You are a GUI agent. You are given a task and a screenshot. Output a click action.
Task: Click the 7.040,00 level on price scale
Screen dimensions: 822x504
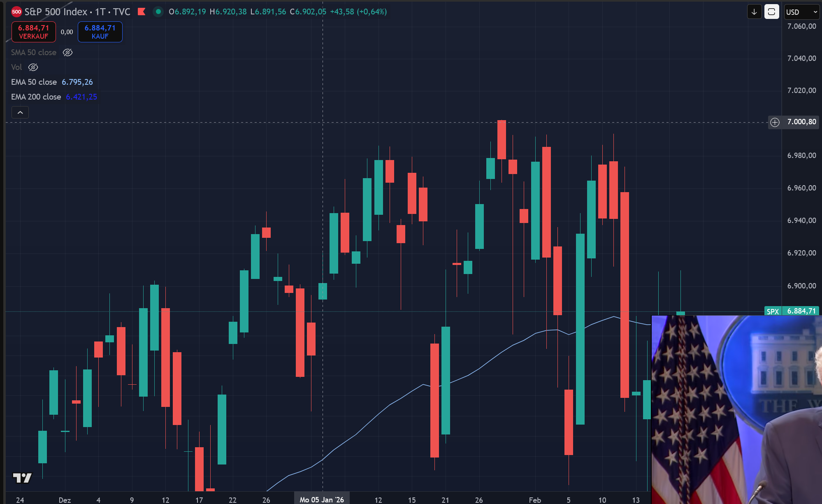click(801, 58)
